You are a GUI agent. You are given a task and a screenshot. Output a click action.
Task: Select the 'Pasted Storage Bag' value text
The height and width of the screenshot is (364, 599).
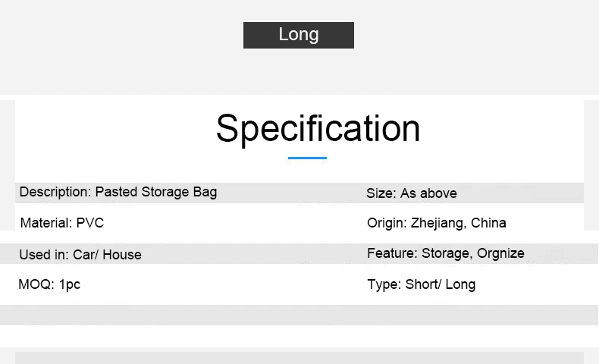[x=156, y=192]
